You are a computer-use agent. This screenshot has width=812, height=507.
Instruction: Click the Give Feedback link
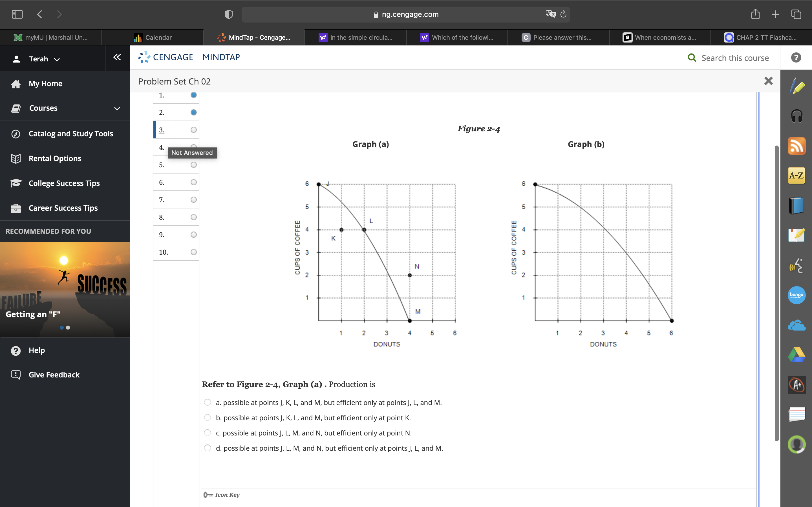point(54,375)
